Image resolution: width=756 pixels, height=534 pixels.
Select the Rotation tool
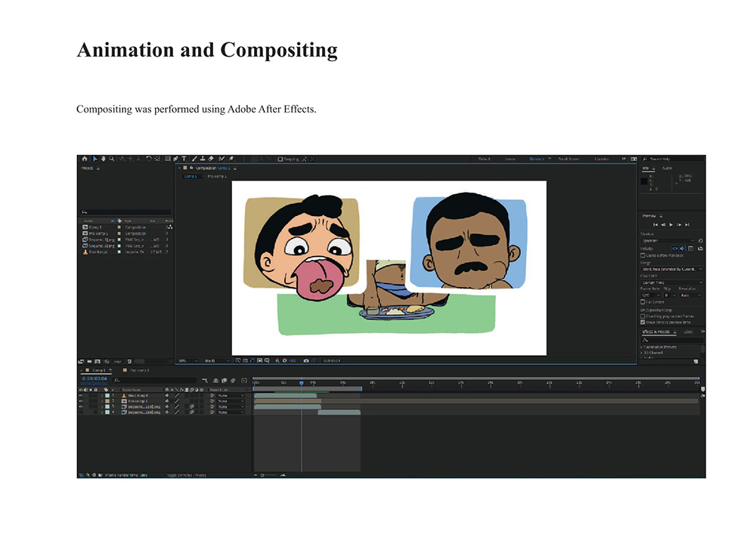(x=148, y=159)
